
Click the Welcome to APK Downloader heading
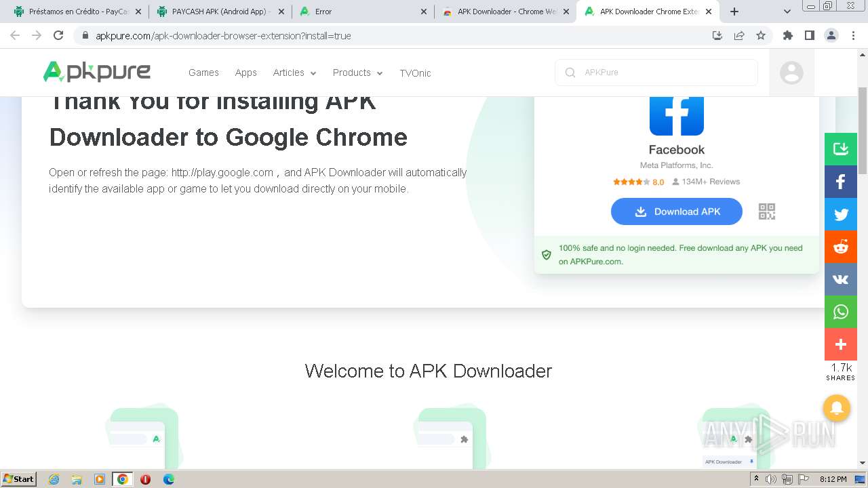[x=429, y=371]
